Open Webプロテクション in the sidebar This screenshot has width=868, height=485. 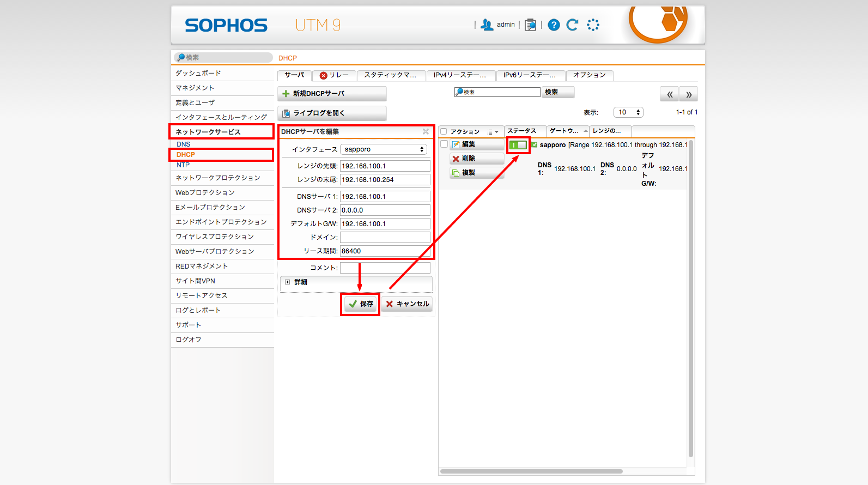tap(222, 192)
